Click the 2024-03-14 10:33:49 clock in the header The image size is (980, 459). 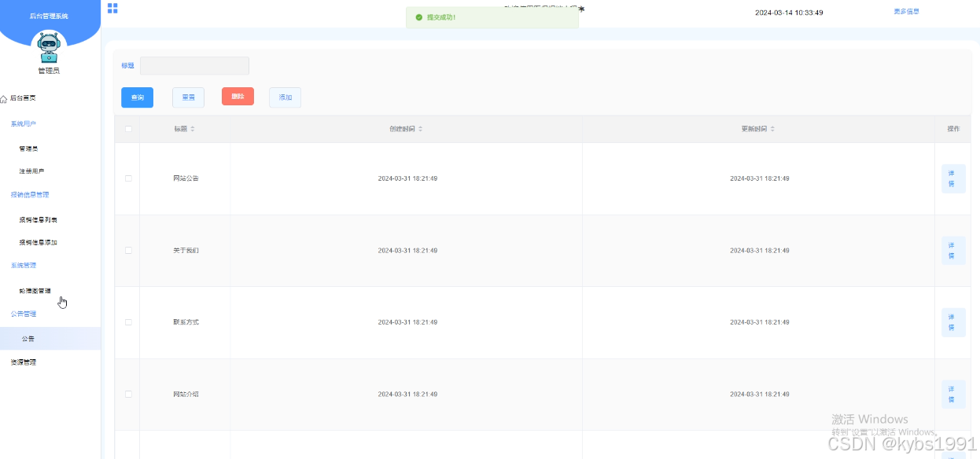tap(789, 13)
